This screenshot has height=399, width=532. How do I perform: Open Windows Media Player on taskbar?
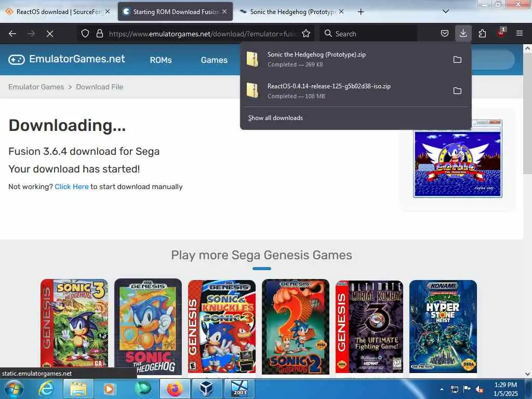110,389
